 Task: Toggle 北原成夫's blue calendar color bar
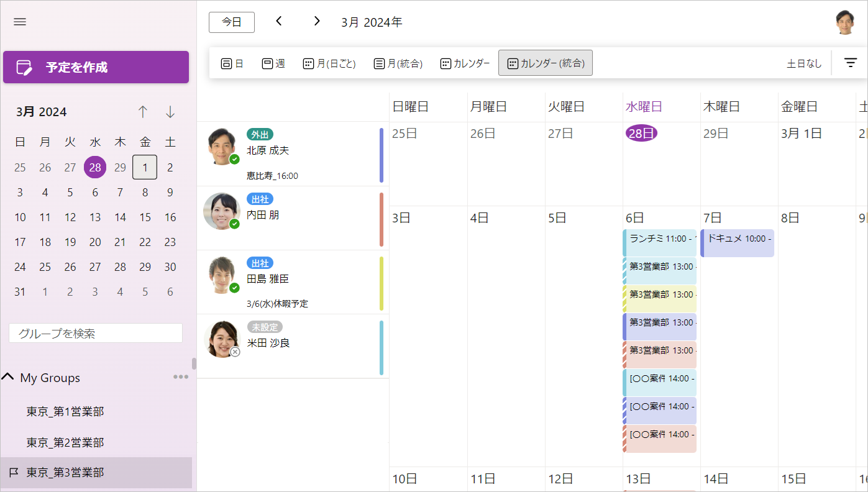381,155
